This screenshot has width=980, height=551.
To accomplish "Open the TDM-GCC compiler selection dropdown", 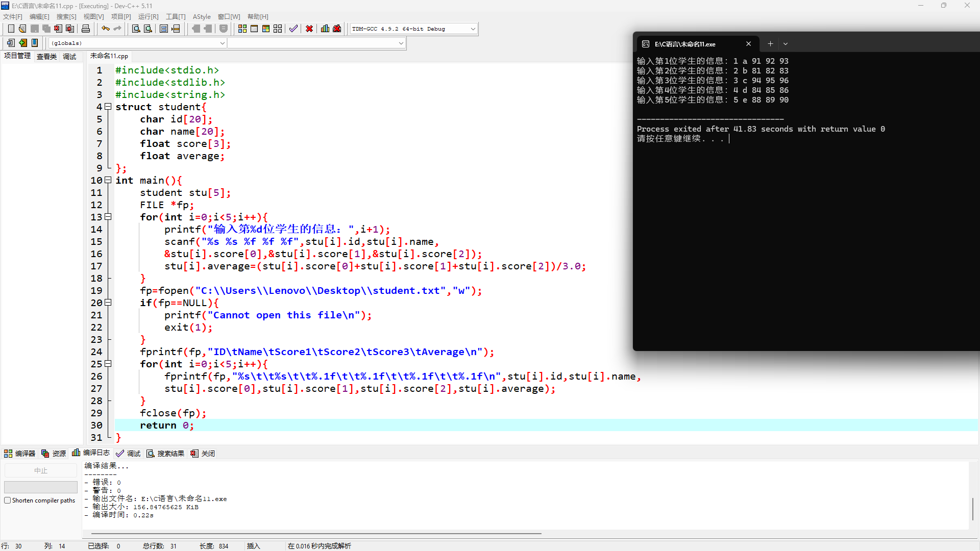I will (473, 29).
